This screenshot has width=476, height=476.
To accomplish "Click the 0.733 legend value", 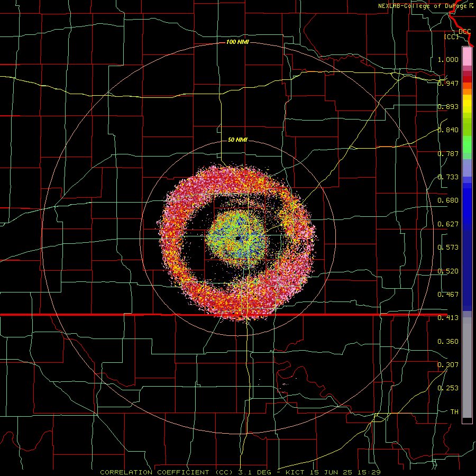I will (x=448, y=177).
